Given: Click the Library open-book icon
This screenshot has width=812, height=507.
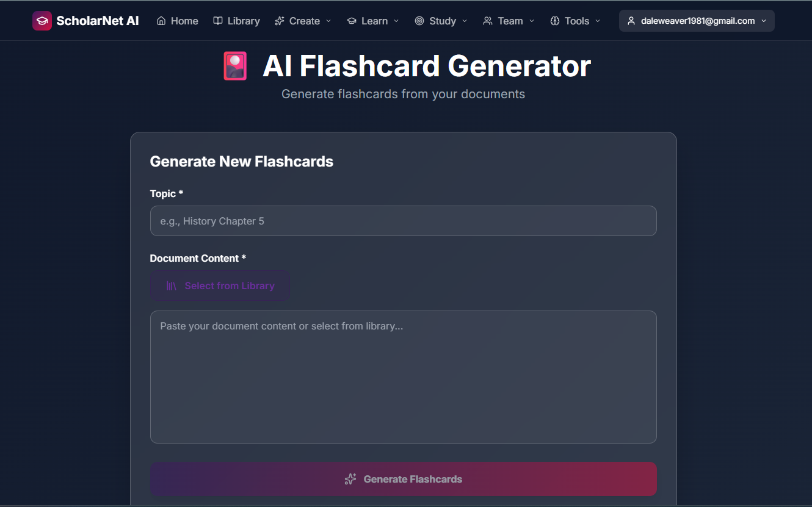Looking at the screenshot, I should click(x=218, y=20).
